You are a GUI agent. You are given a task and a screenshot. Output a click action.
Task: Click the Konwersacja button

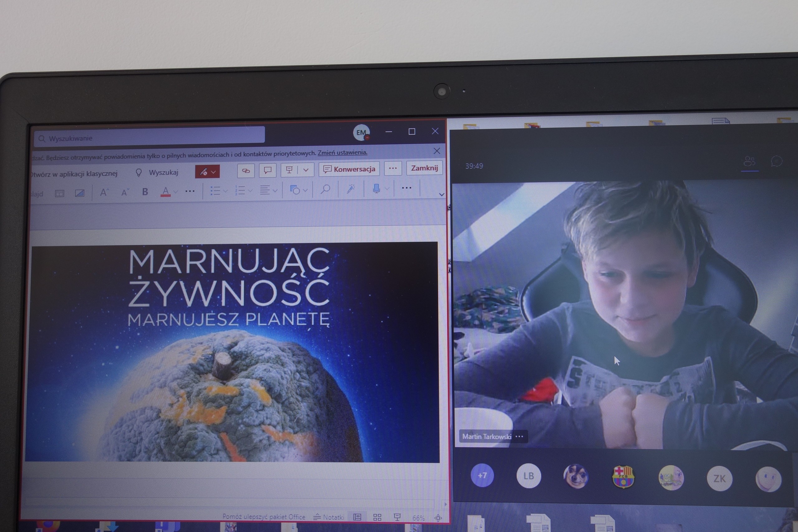click(349, 169)
